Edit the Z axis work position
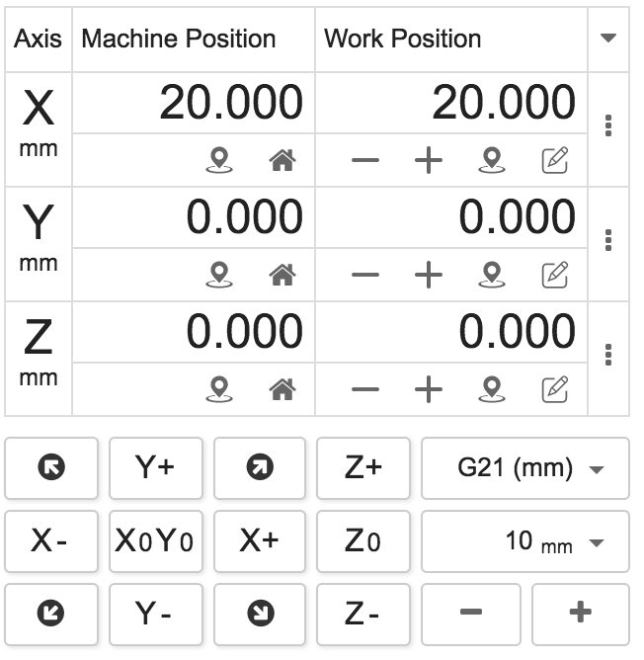 [x=555, y=389]
